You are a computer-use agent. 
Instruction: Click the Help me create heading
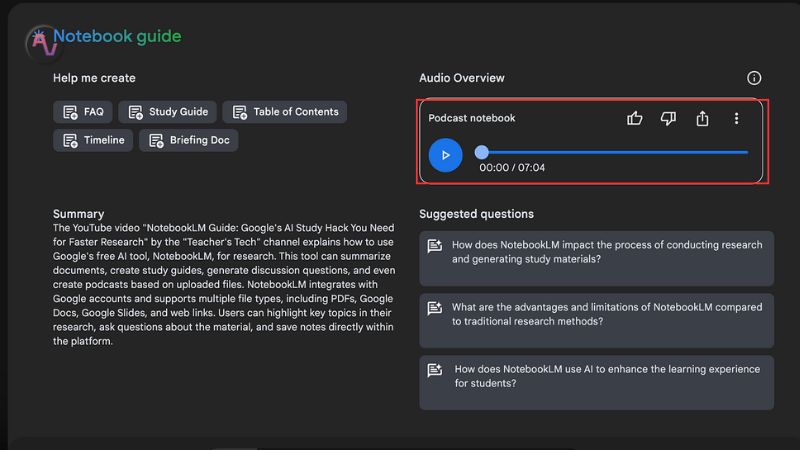click(x=94, y=78)
